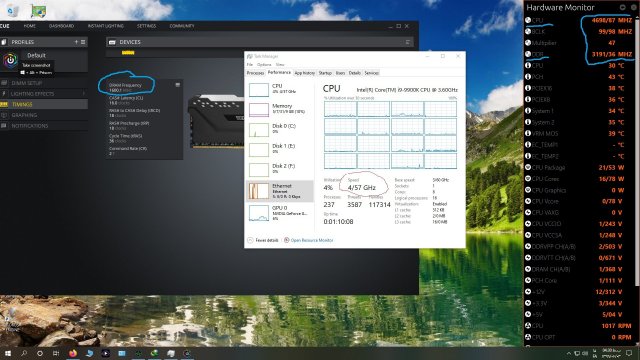
Task: Click the PCH temperature icon
Action: pos(528,77)
